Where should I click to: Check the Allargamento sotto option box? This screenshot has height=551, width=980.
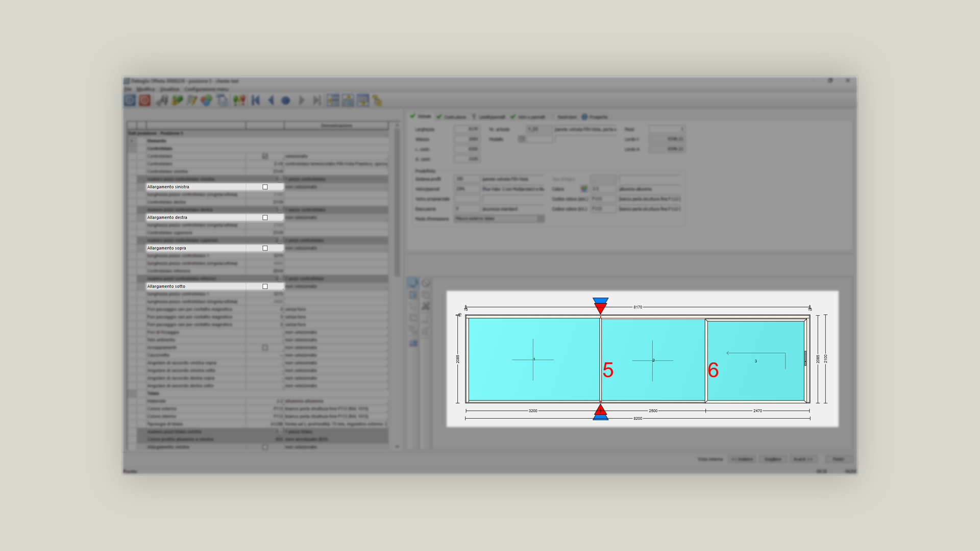(x=265, y=286)
